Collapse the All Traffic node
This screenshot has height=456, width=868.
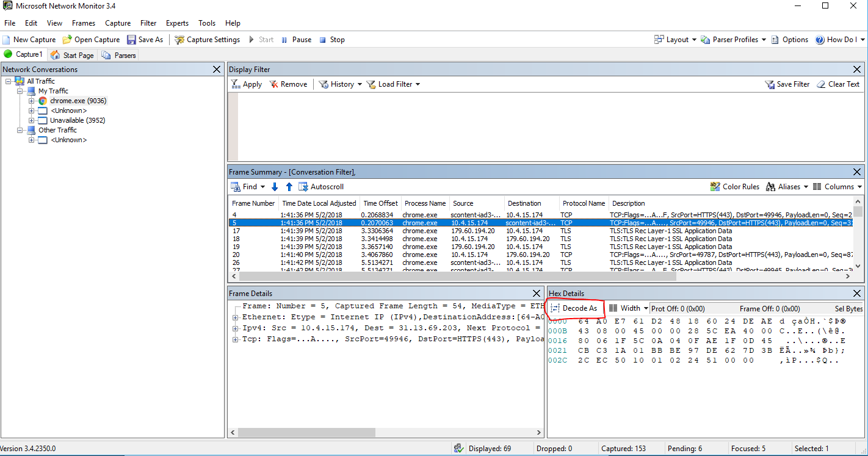pyautogui.click(x=9, y=81)
